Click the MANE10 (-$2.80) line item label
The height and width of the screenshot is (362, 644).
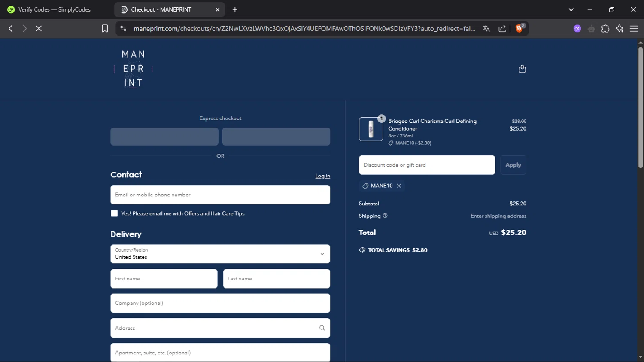413,143
